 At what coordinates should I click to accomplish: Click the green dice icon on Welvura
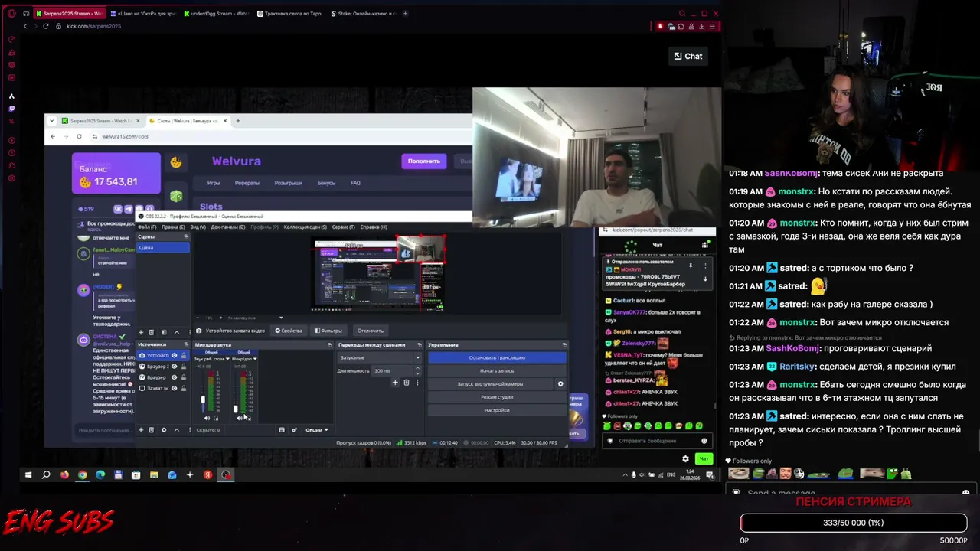[176, 197]
